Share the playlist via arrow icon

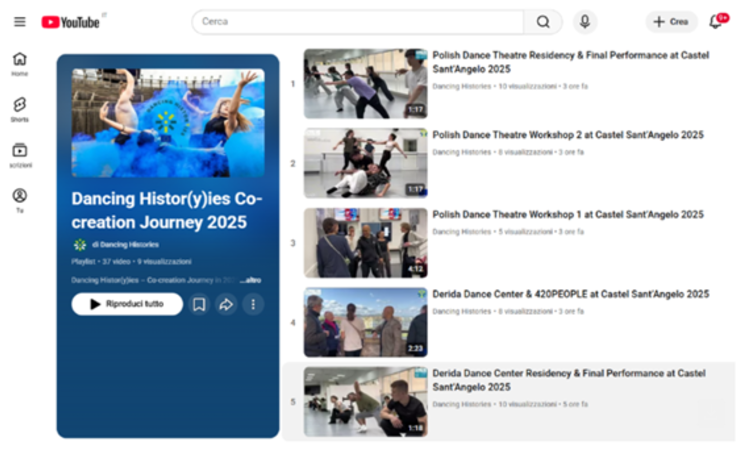point(226,304)
